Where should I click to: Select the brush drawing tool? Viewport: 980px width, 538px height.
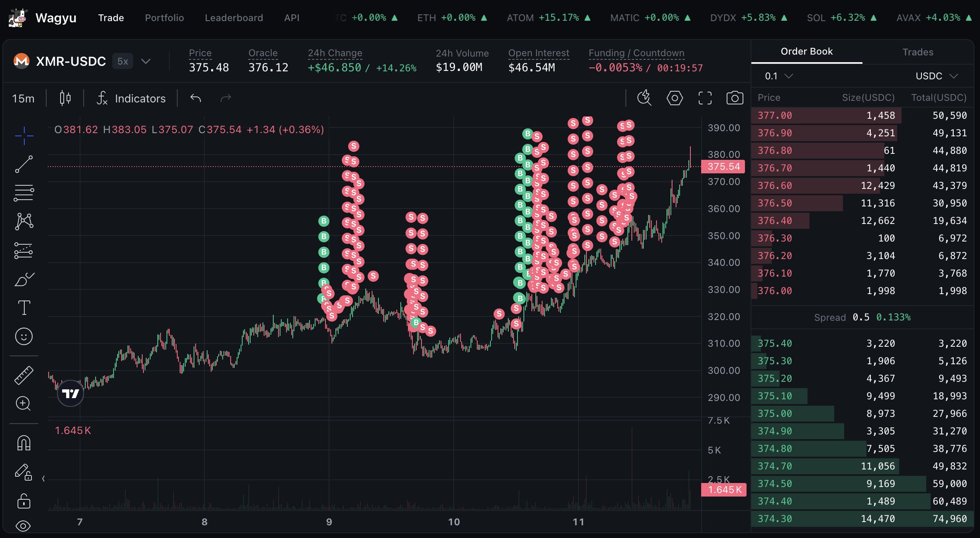click(24, 279)
